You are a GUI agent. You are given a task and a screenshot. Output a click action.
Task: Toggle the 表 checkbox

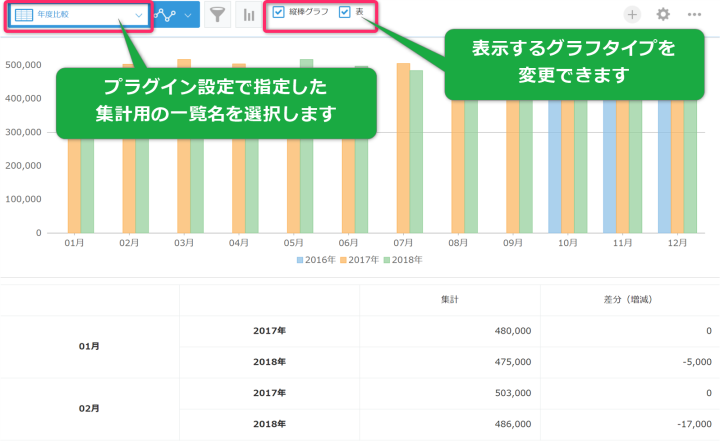345,13
